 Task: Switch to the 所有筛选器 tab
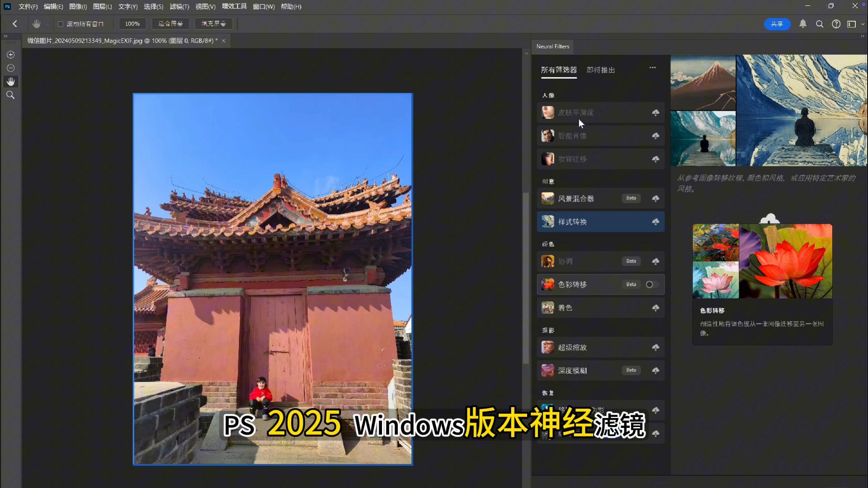pyautogui.click(x=559, y=70)
